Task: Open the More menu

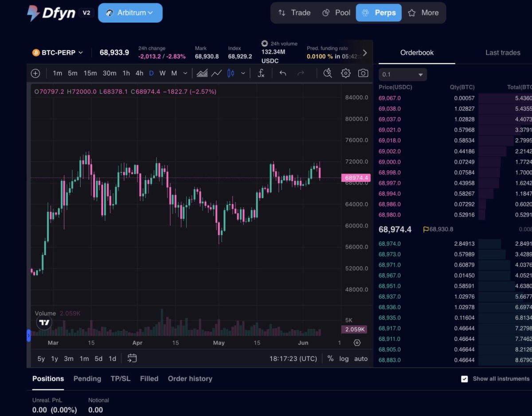Action: pyautogui.click(x=423, y=13)
